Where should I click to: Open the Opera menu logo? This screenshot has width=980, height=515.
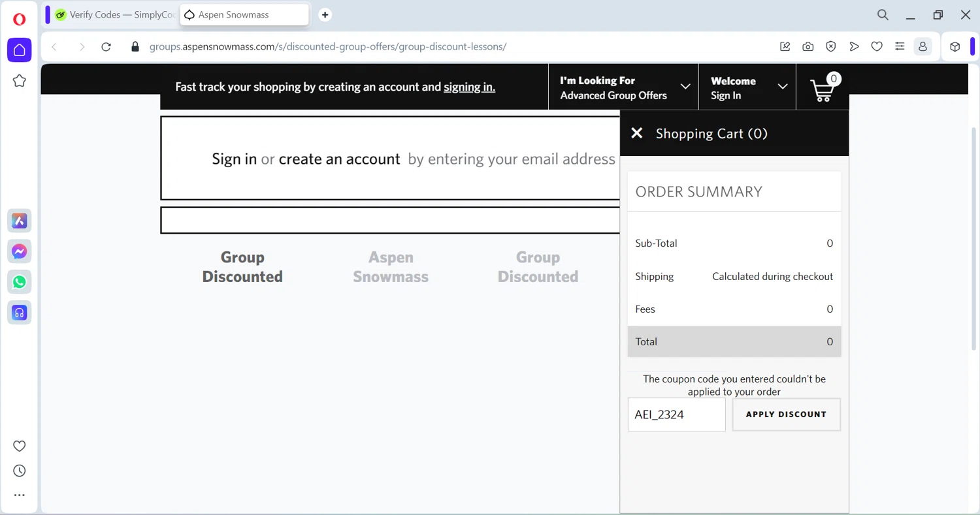point(20,20)
